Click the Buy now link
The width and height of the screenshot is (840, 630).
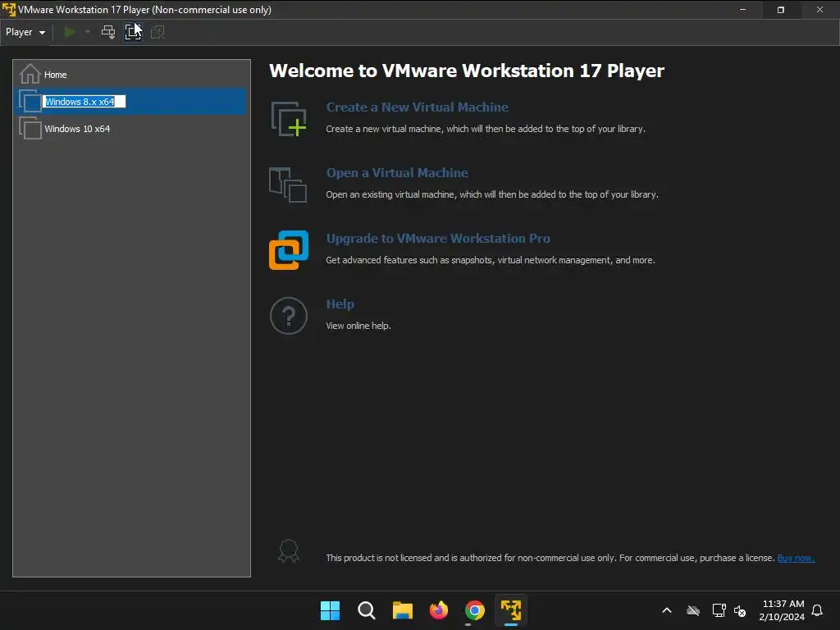796,558
